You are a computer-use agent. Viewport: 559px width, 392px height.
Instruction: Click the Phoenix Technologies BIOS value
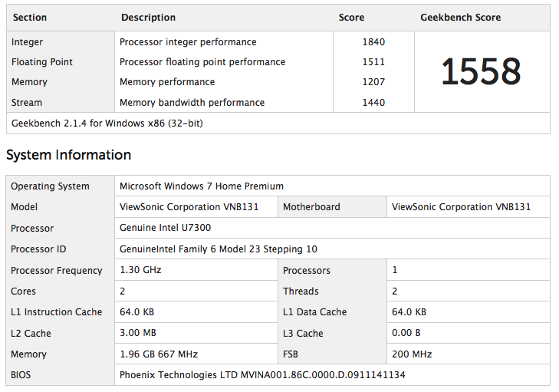(262, 375)
